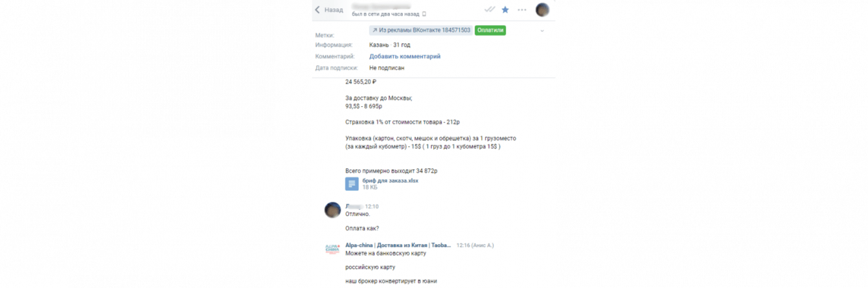Screen dimensions: 868x288
Task: Open the three-dots actions menu
Action: point(522,10)
